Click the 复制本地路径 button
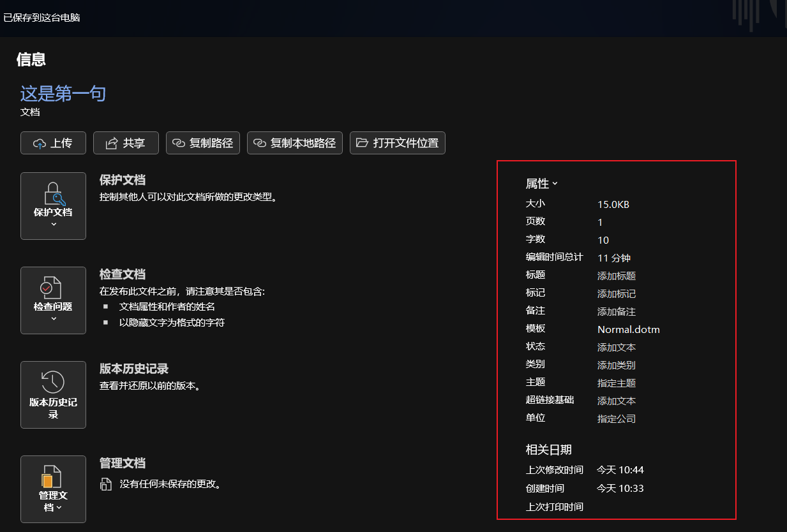 (295, 143)
